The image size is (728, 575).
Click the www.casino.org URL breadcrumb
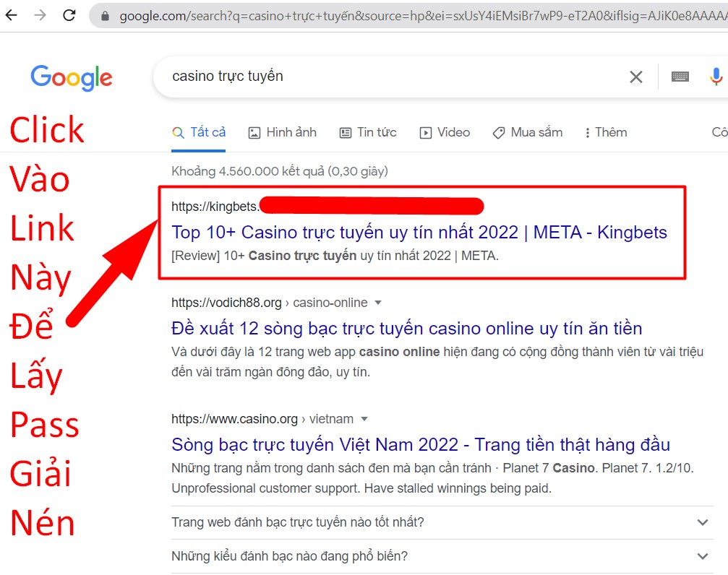(x=262, y=419)
